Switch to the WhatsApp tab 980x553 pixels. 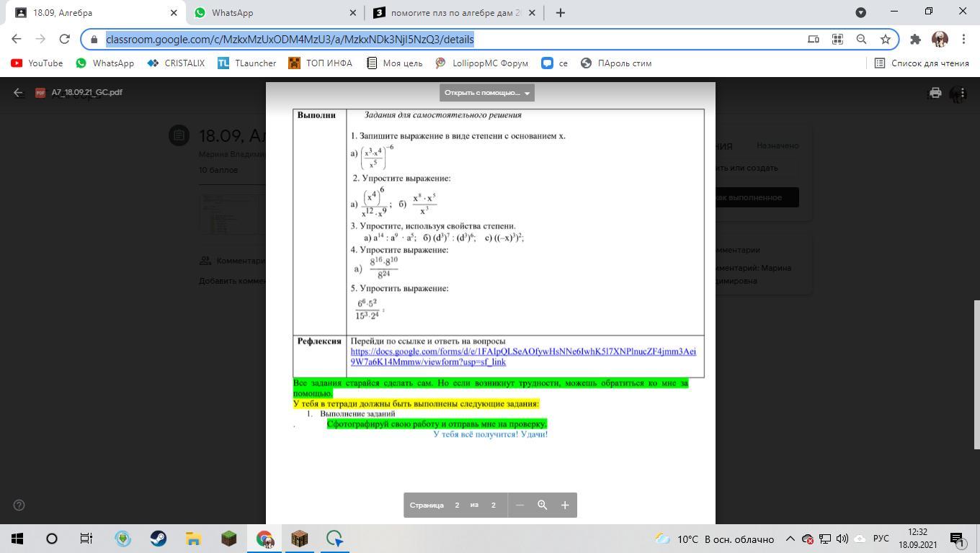[x=274, y=12]
